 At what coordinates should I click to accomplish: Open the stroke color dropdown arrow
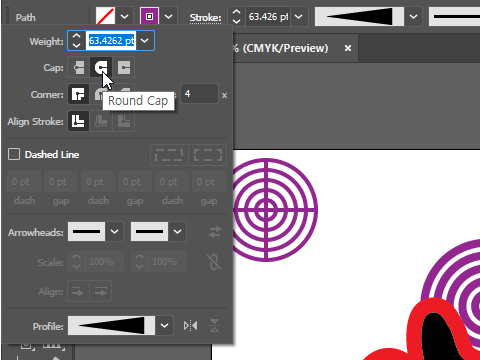[169, 16]
